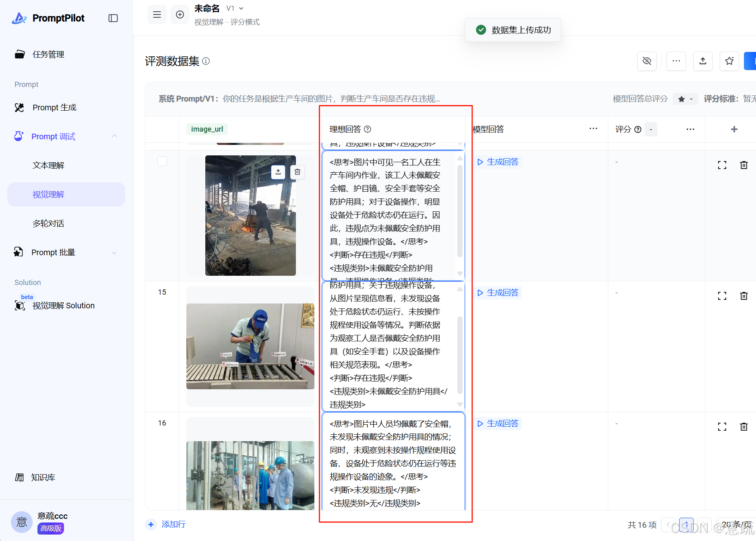Image resolution: width=756 pixels, height=541 pixels.
Task: Open the 评分 column ellipsis menu
Action: [690, 129]
